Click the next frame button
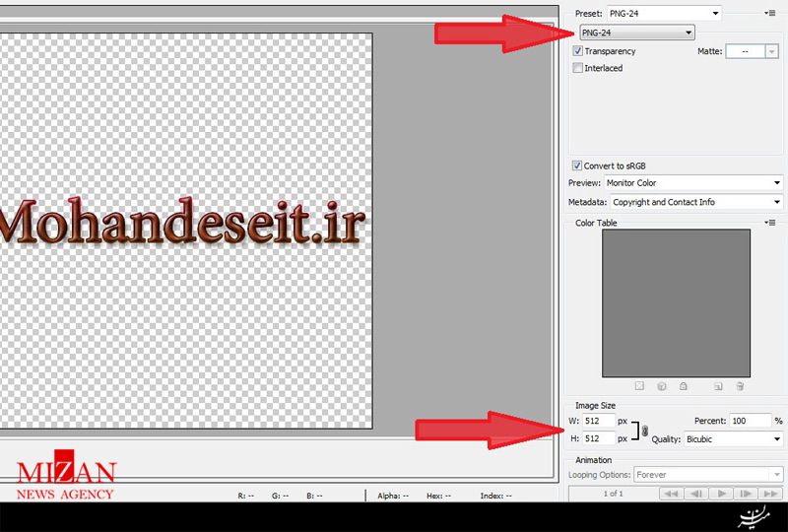Screen dimensions: 788x532 [746, 494]
